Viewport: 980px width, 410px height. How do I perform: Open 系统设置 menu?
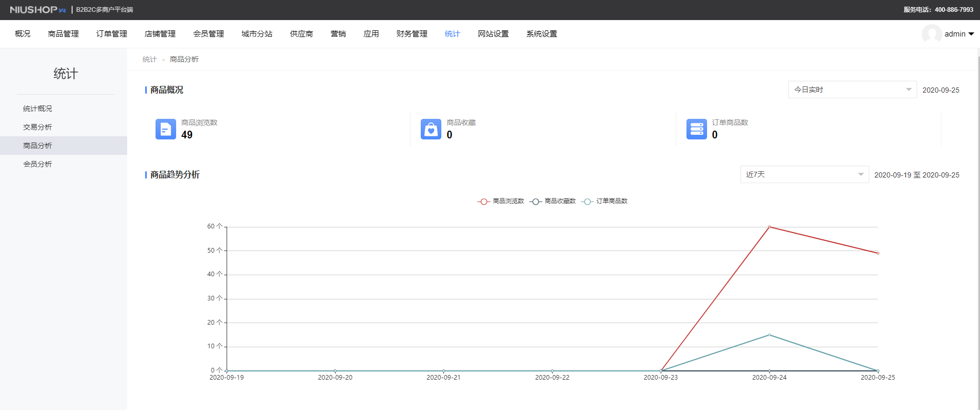tap(542, 34)
